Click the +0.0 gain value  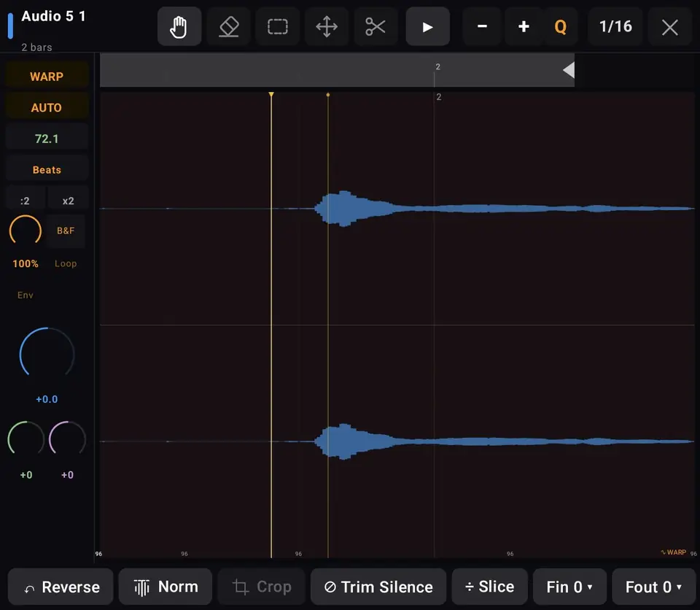tap(47, 399)
